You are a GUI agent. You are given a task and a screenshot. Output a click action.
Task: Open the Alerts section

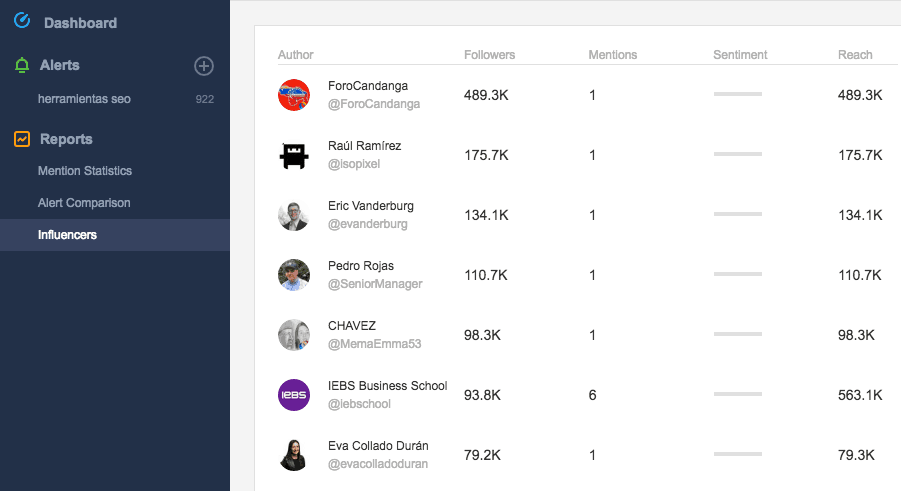[60, 65]
